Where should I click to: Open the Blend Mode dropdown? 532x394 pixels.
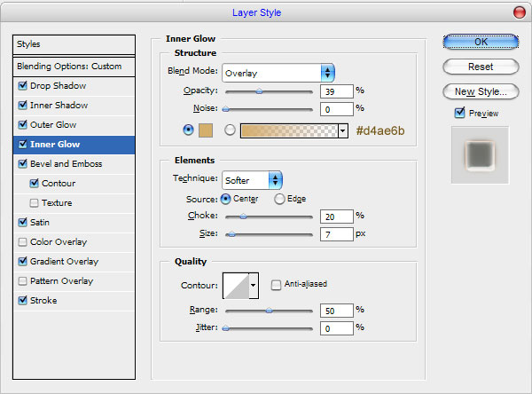pos(278,73)
